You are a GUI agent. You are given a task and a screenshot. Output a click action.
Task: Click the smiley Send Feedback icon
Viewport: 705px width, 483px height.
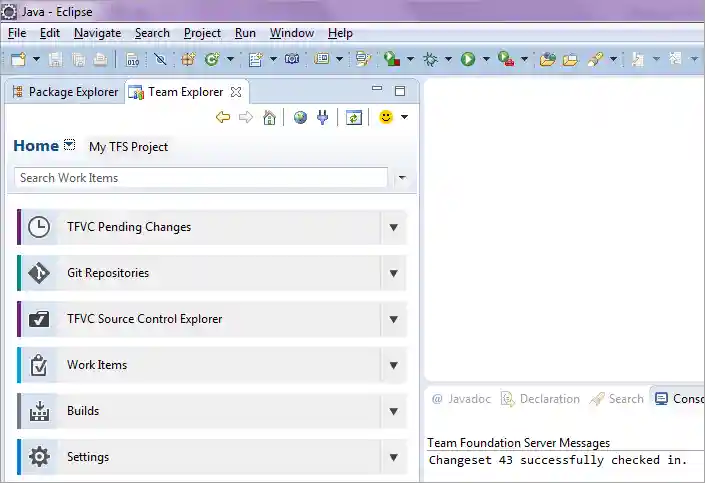(x=386, y=117)
